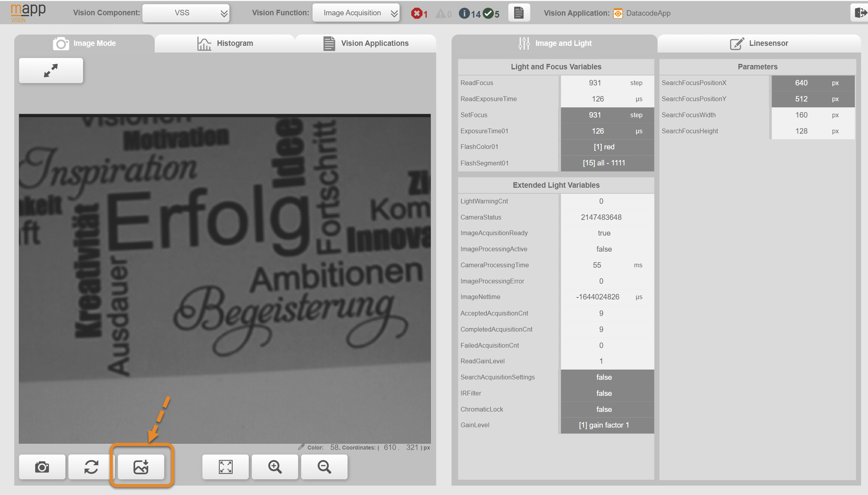Click the green success checkmark counter

coord(488,14)
